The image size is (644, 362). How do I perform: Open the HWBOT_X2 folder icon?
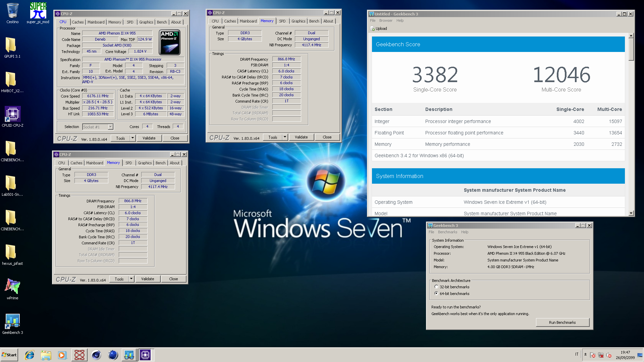click(x=12, y=82)
